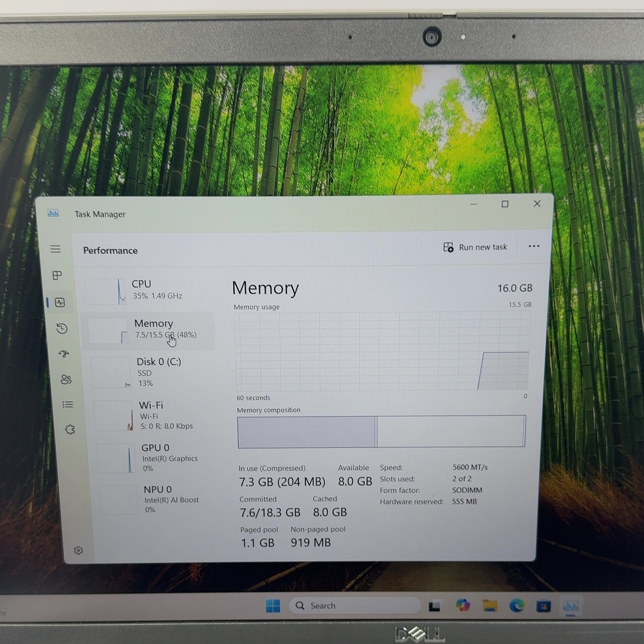Open File Explorer from the taskbar
The width and height of the screenshot is (644, 644).
click(489, 606)
